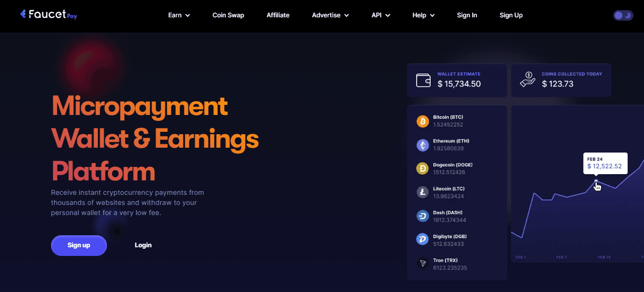Viewport: 644px width, 292px height.
Task: Expand the Earn dropdown menu
Action: coord(179,15)
